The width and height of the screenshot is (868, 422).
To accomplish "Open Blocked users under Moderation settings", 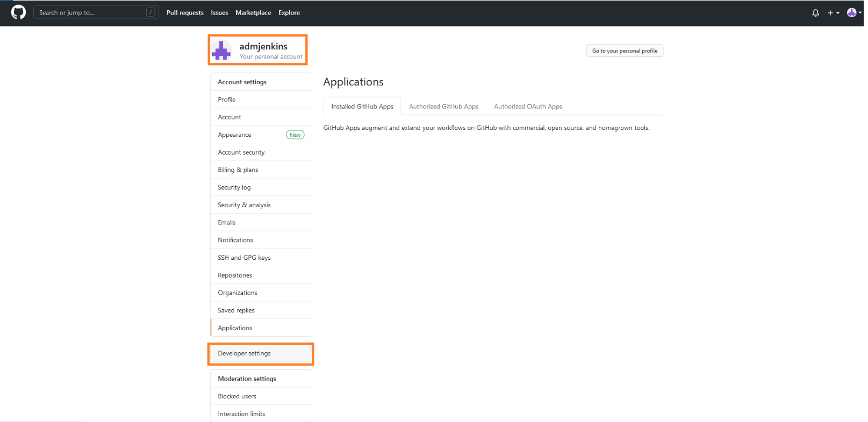I will (237, 396).
